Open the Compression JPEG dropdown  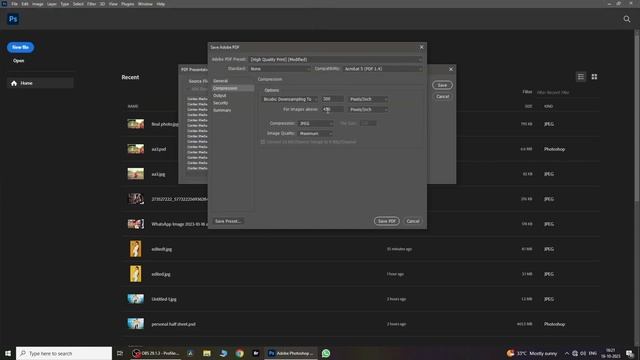316,123
